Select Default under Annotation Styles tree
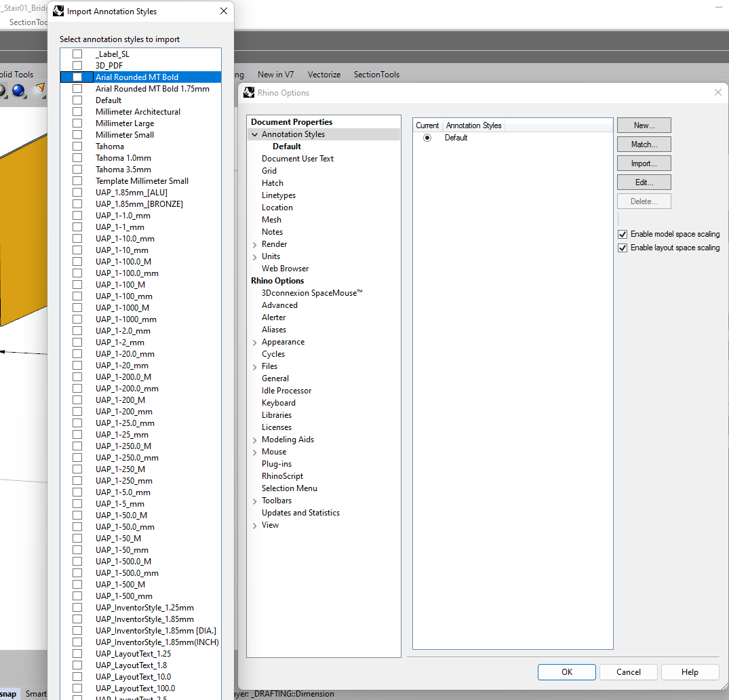729x700 pixels. click(287, 147)
